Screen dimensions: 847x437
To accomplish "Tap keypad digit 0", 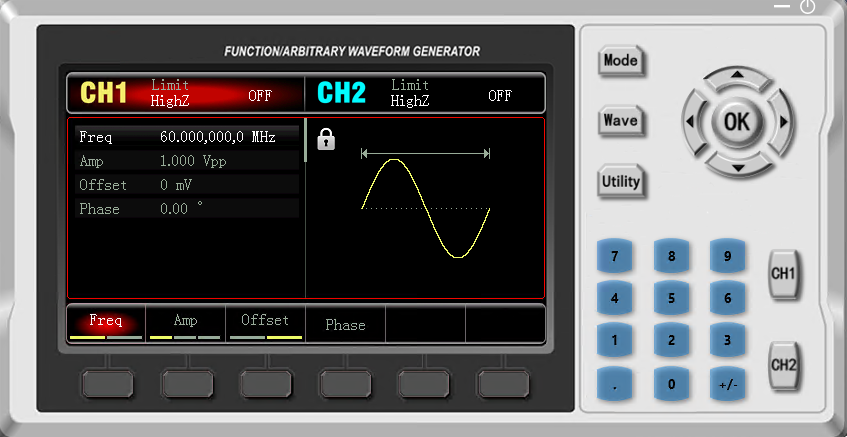I will [x=671, y=384].
